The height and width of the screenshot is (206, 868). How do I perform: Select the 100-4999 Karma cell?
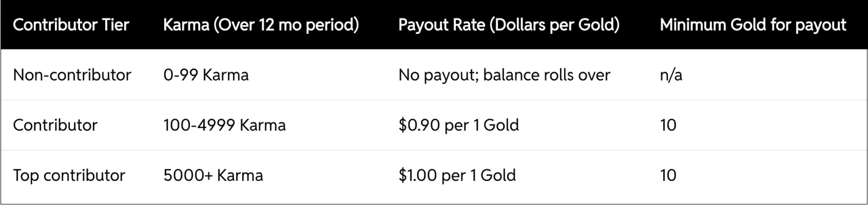click(x=225, y=125)
